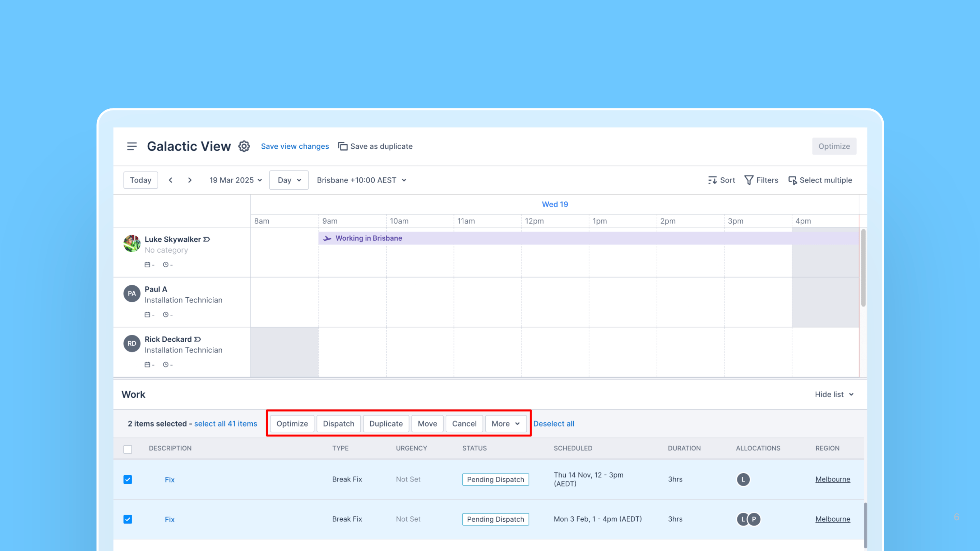Click the scheduler vertical scrollbar

[x=863, y=268]
